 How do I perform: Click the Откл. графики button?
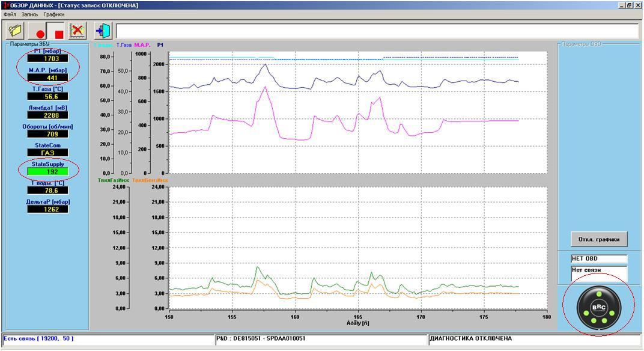coord(599,239)
